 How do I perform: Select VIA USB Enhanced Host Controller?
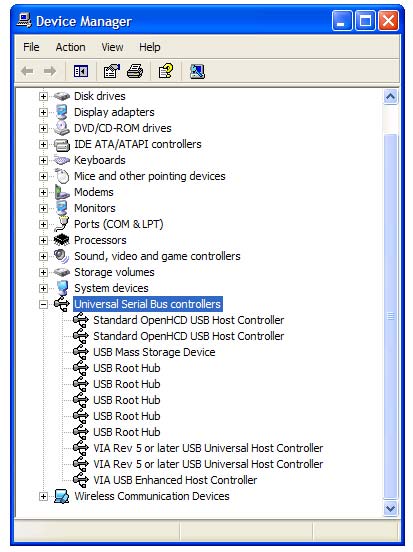175,480
